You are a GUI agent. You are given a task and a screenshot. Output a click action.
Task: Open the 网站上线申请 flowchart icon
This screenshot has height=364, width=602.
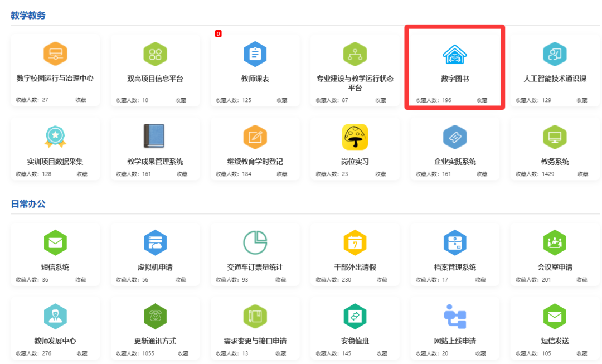(x=454, y=317)
